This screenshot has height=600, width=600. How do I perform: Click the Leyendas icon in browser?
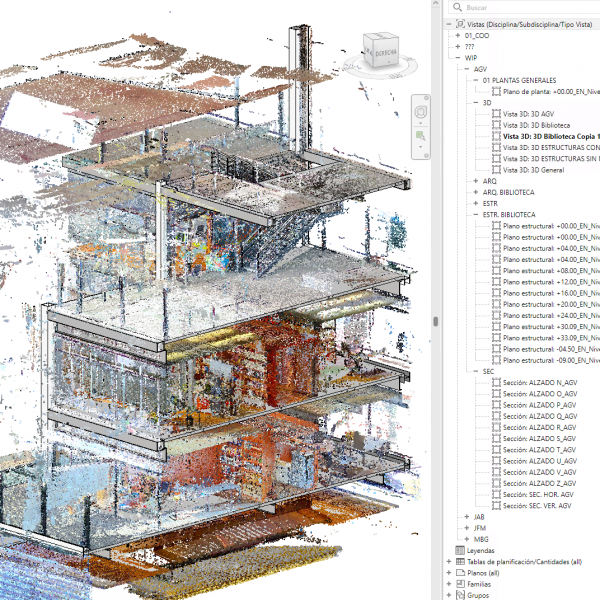tap(460, 550)
